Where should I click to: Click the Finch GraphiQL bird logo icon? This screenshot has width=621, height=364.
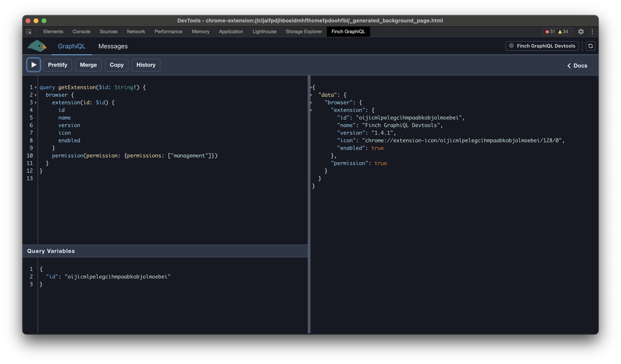38,46
